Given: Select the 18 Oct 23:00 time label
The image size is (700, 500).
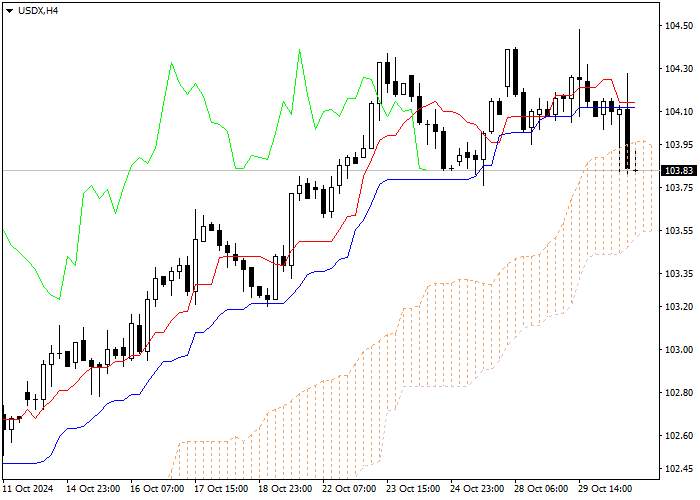Looking at the screenshot, I should point(285,489).
